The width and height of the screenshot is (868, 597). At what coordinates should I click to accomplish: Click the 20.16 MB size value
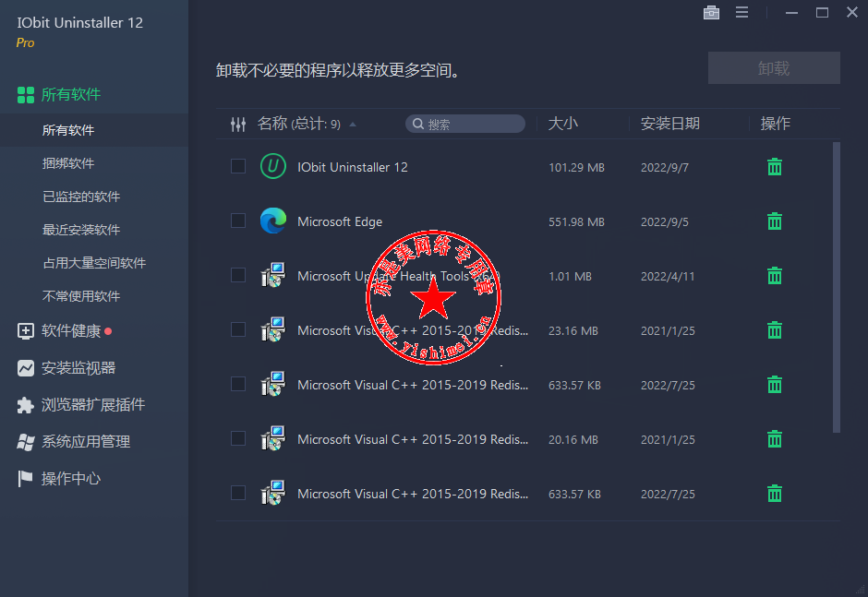point(573,440)
